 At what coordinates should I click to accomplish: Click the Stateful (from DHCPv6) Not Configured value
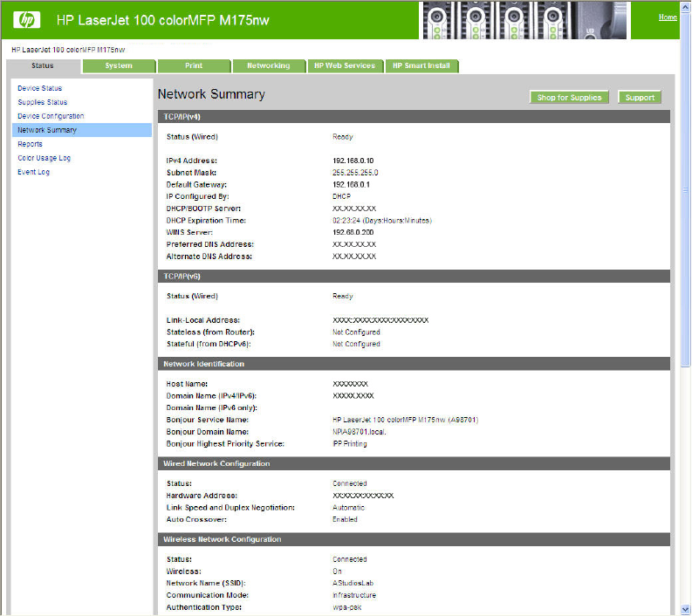pyautogui.click(x=356, y=344)
